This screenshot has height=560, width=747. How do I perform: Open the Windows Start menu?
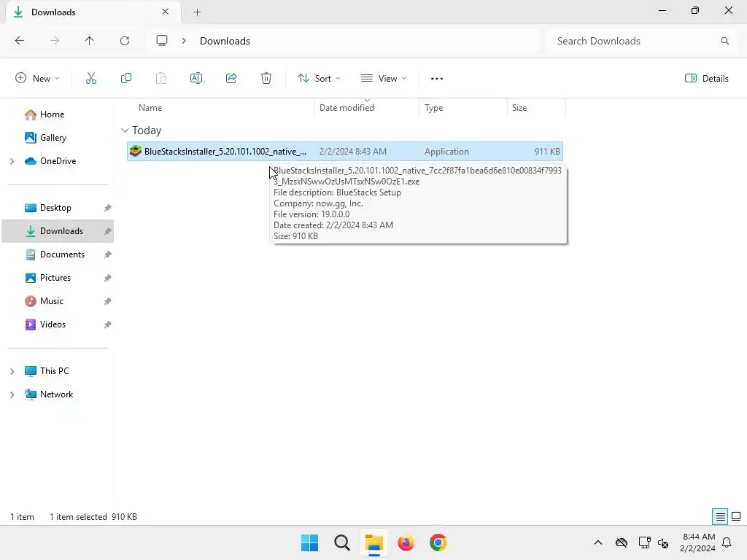click(309, 542)
